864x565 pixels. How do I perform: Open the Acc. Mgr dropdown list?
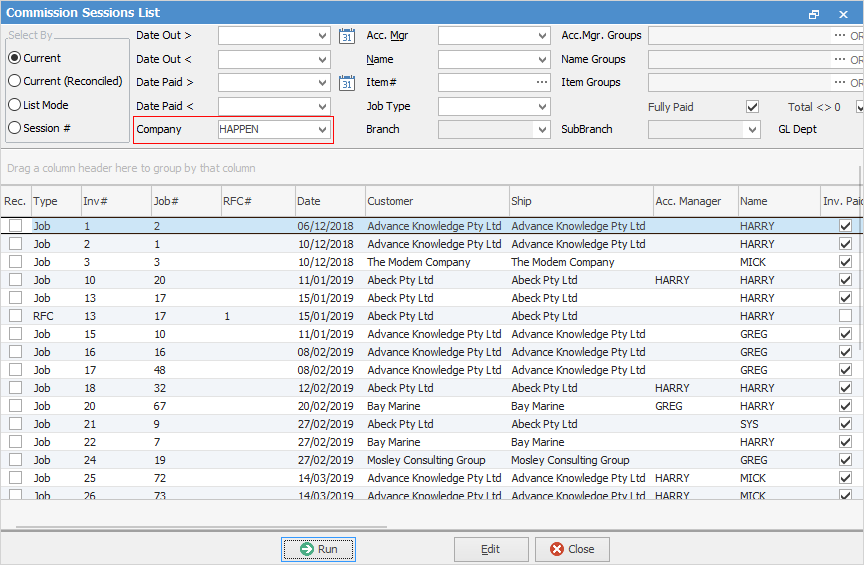[x=542, y=36]
